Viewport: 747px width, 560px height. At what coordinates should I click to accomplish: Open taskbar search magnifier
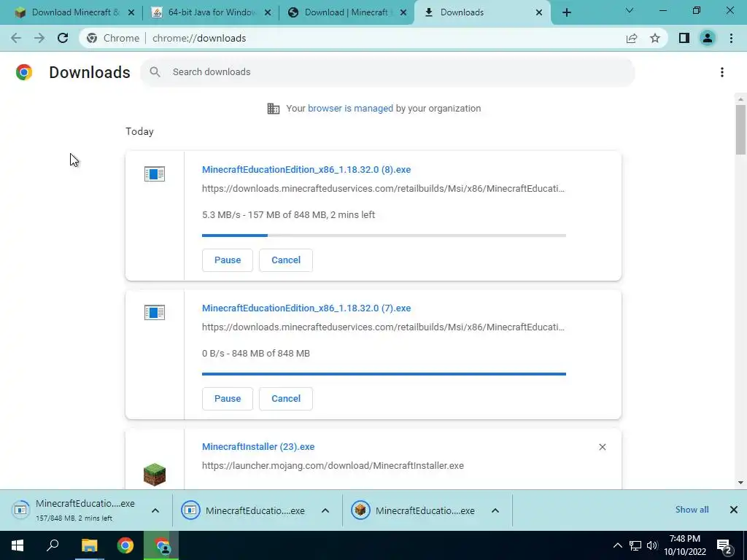[53, 545]
